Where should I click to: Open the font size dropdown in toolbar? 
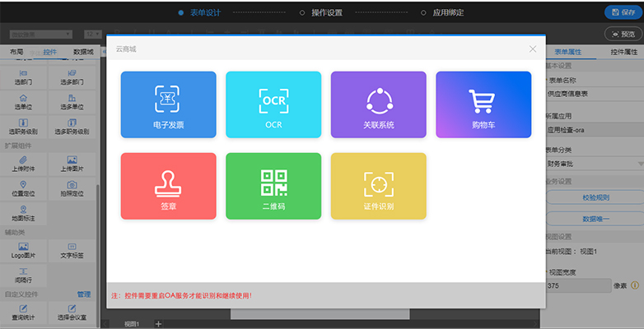pos(91,35)
